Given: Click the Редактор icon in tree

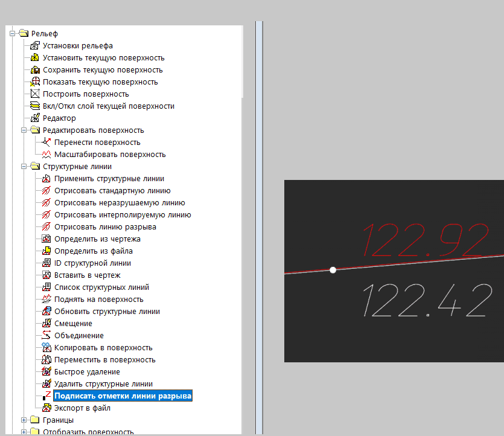Looking at the screenshot, I should pos(35,118).
